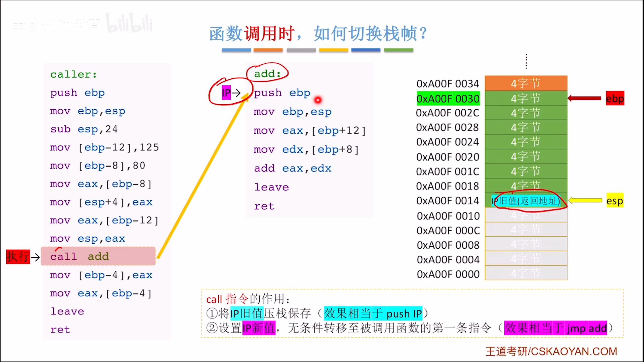
Task: Click the IP旧值(返回地址) stack cell
Action: point(526,201)
